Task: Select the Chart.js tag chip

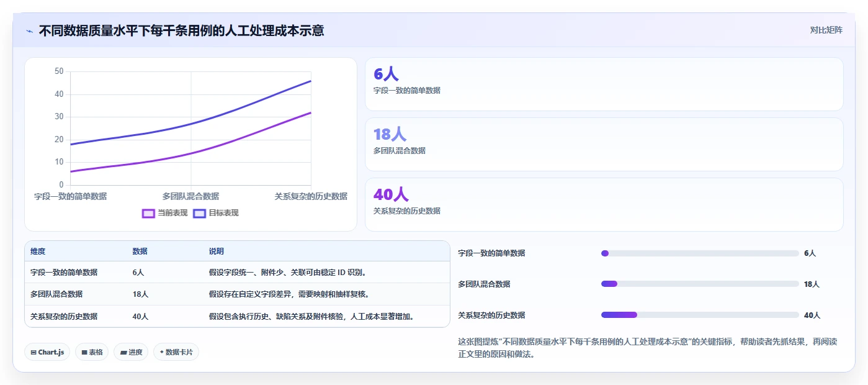Action: click(47, 352)
